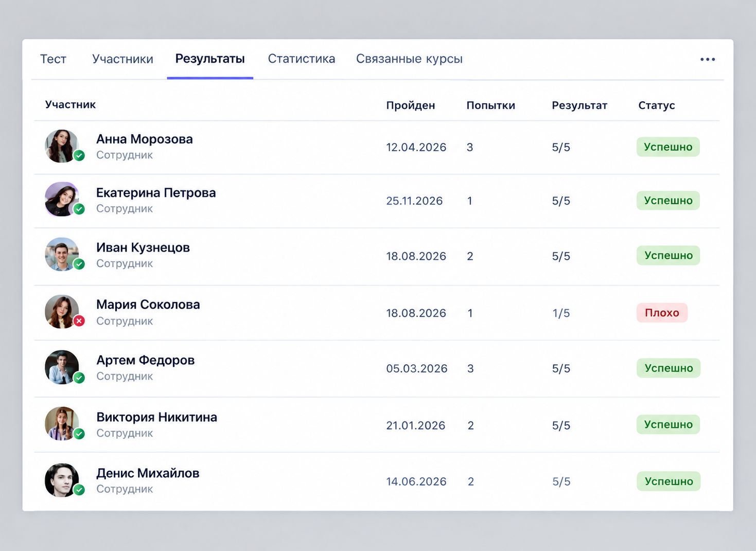Click the 1/5 result value

(x=561, y=313)
